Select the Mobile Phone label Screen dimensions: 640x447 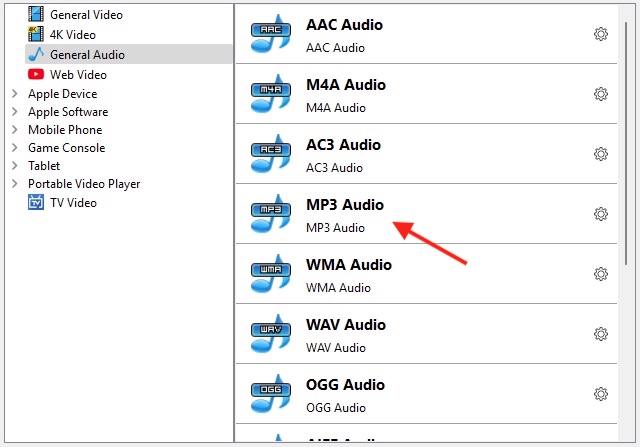pyautogui.click(x=65, y=130)
